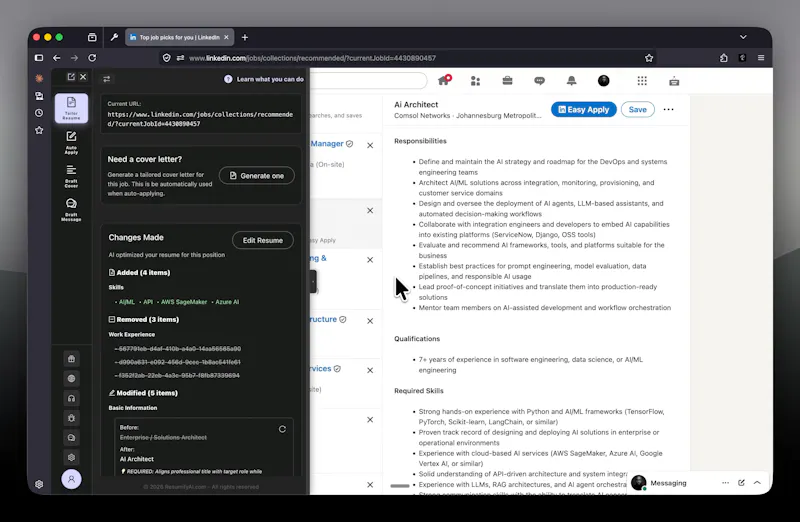The height and width of the screenshot is (522, 800).
Task: Click the chat bubble icon in extension sidebar
Action: 71,437
